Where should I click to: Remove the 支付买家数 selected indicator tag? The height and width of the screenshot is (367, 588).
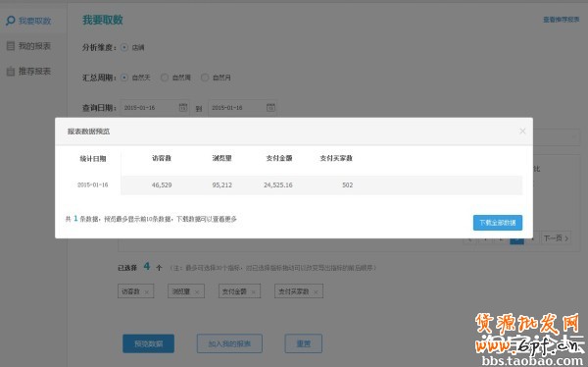[x=316, y=291]
